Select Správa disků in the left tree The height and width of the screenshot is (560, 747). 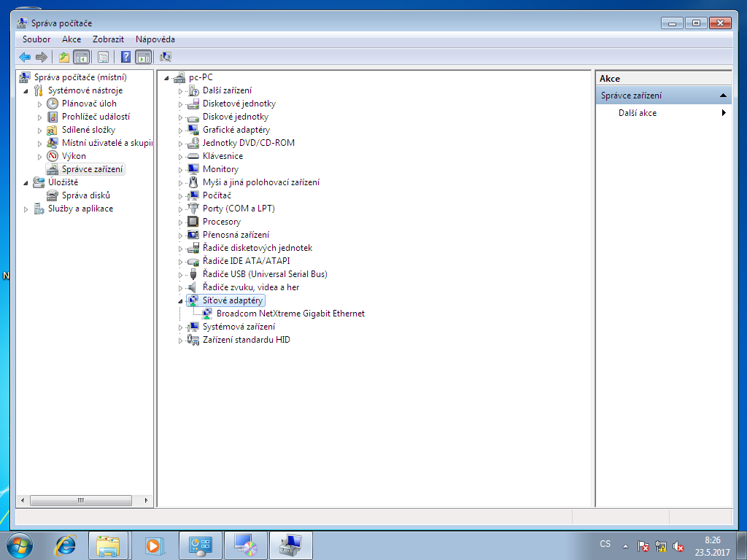point(85,195)
